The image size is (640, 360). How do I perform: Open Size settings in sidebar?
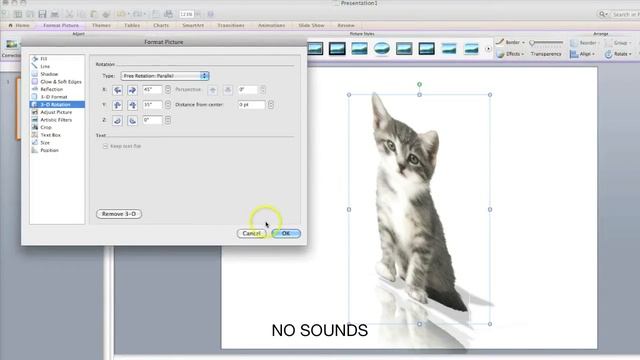click(45, 142)
